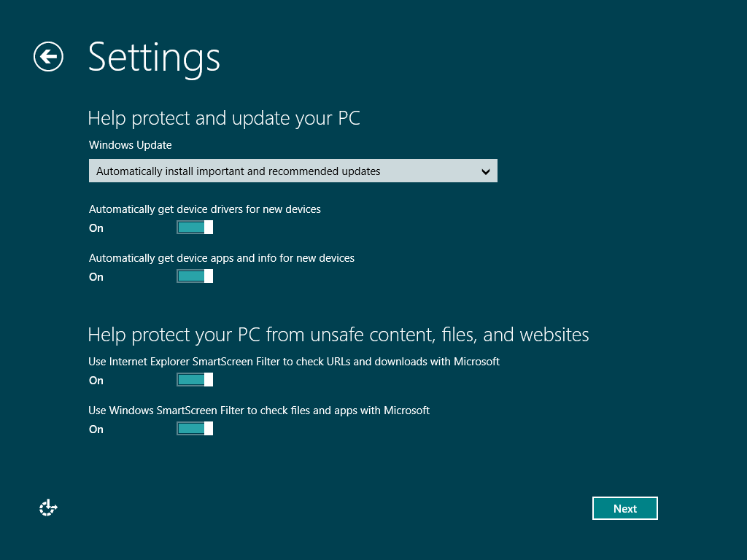Click 'Automatically get device drivers' label text
Screen dimensions: 747x560
click(x=205, y=209)
